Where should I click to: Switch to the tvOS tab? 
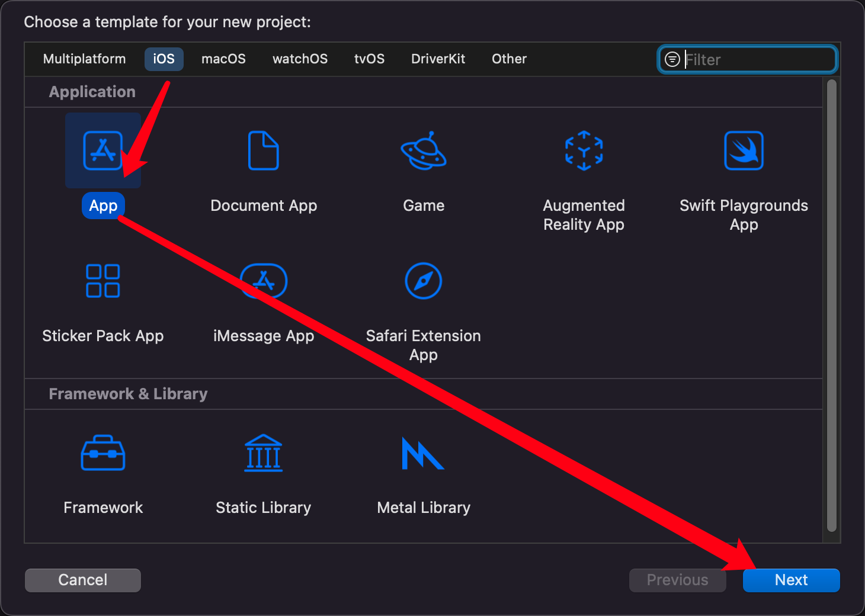click(370, 59)
